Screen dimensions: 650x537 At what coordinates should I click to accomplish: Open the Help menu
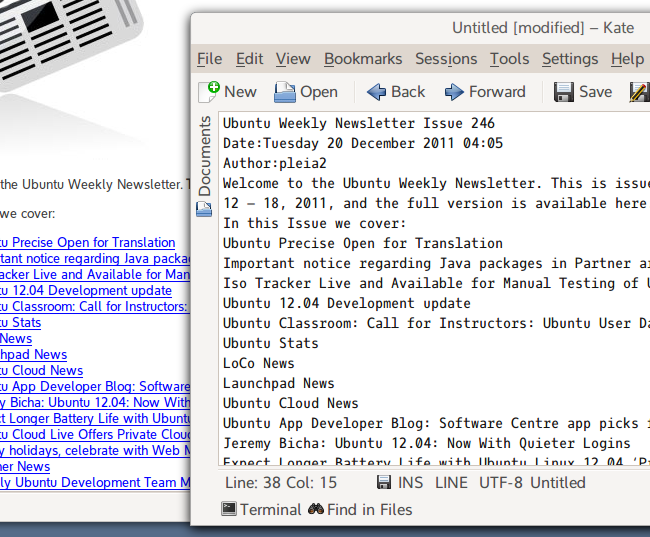(x=627, y=59)
